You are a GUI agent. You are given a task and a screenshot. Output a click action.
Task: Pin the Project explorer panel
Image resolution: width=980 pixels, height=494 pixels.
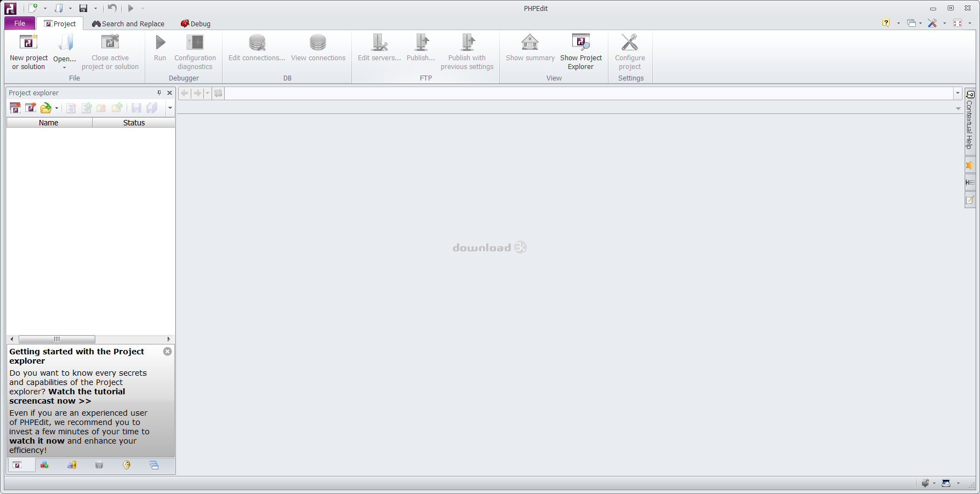coord(159,93)
